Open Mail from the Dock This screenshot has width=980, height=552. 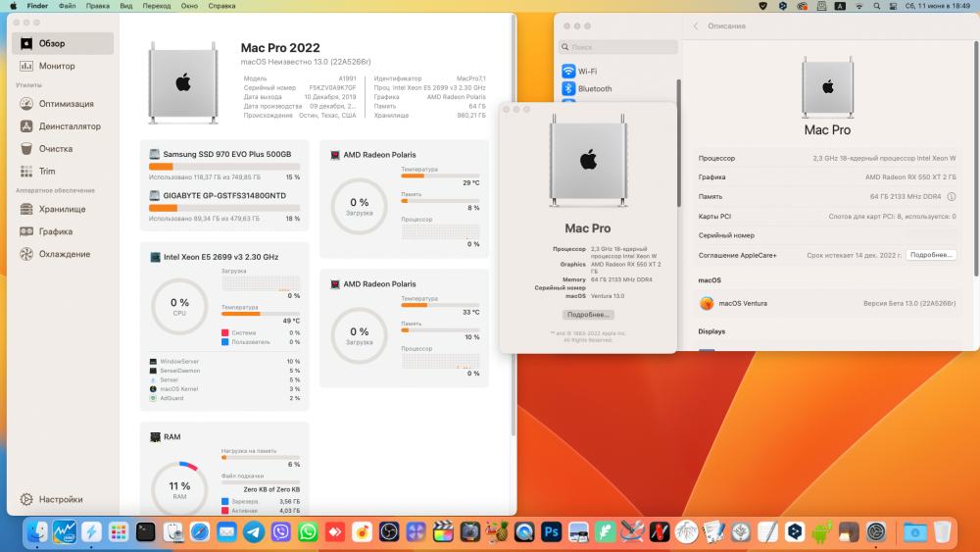(x=227, y=532)
